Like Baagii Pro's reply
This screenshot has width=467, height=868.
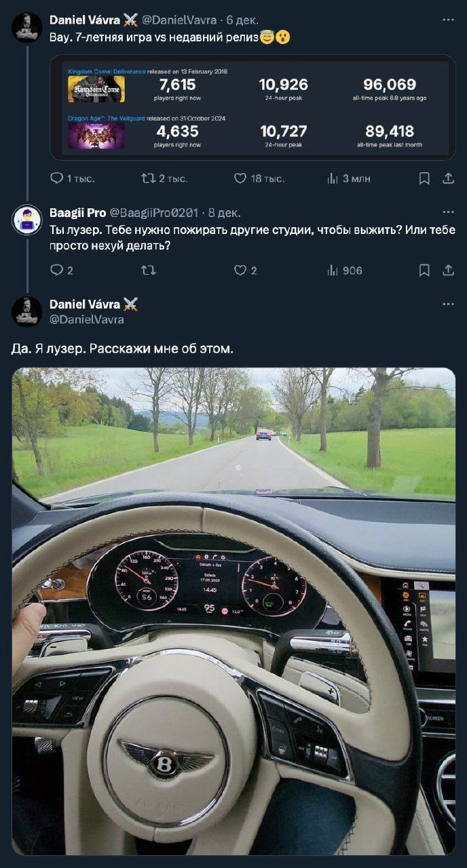point(240,271)
